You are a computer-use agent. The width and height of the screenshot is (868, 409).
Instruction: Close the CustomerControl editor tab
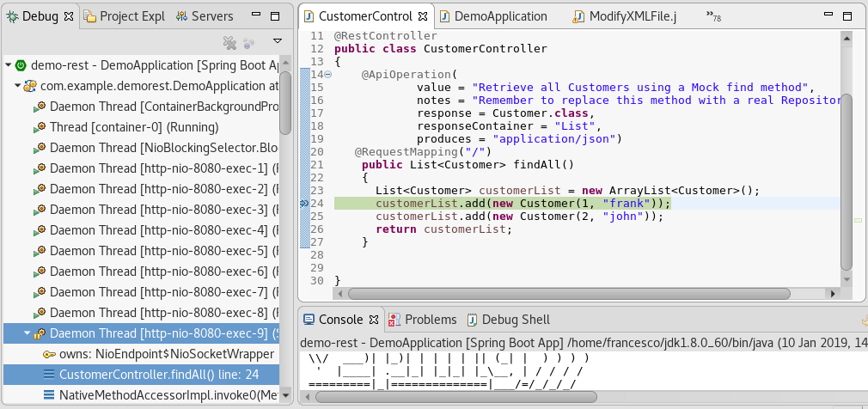pyautogui.click(x=422, y=16)
